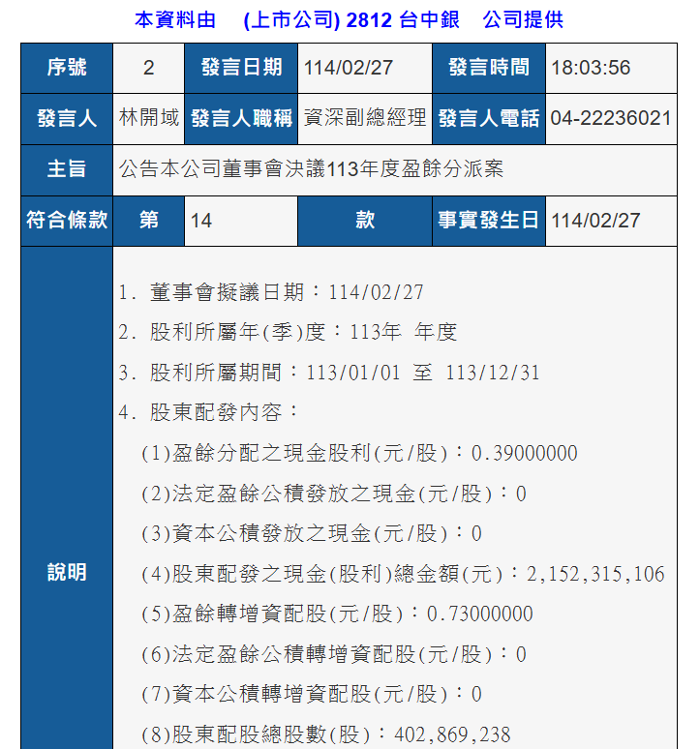Click announcement date 114/02/27 beside 發言日期
Screen dimensions: 700x749
[x=349, y=68]
